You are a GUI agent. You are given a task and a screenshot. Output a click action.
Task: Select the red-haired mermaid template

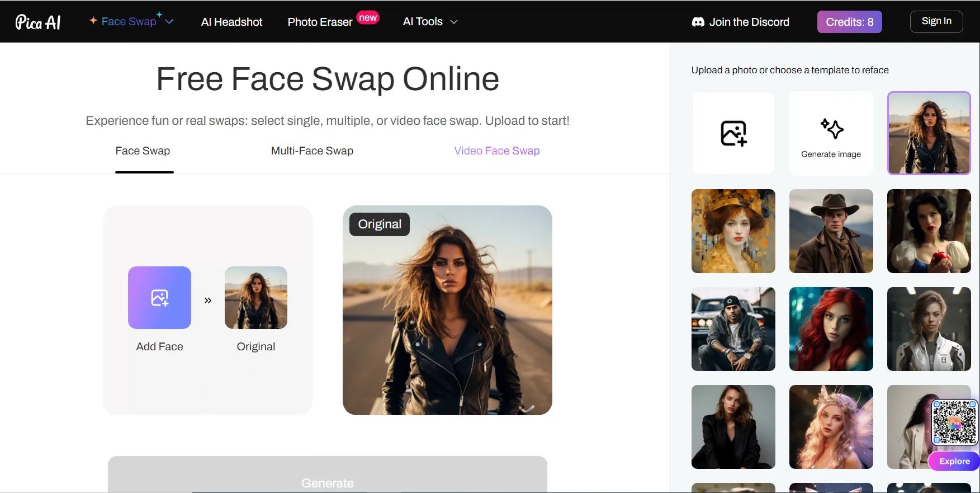tap(831, 329)
